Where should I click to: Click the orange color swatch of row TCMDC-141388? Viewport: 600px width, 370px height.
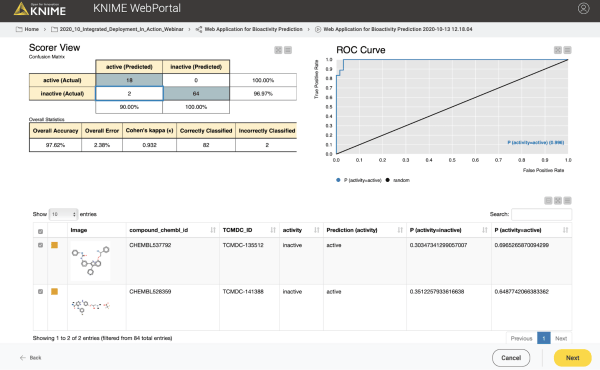[x=54, y=292]
